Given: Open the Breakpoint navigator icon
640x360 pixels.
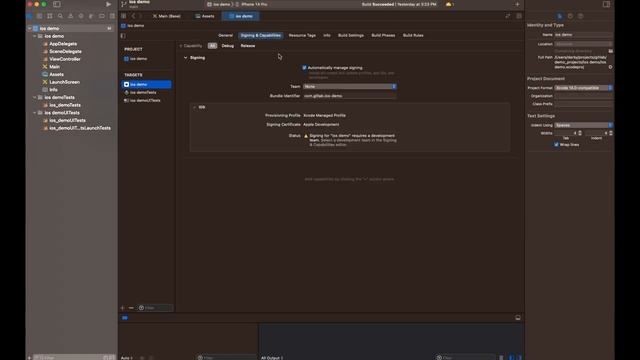Looking at the screenshot, I should (102, 16).
